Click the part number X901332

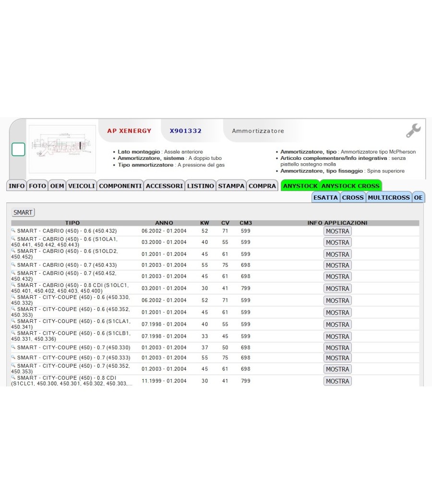pos(185,131)
